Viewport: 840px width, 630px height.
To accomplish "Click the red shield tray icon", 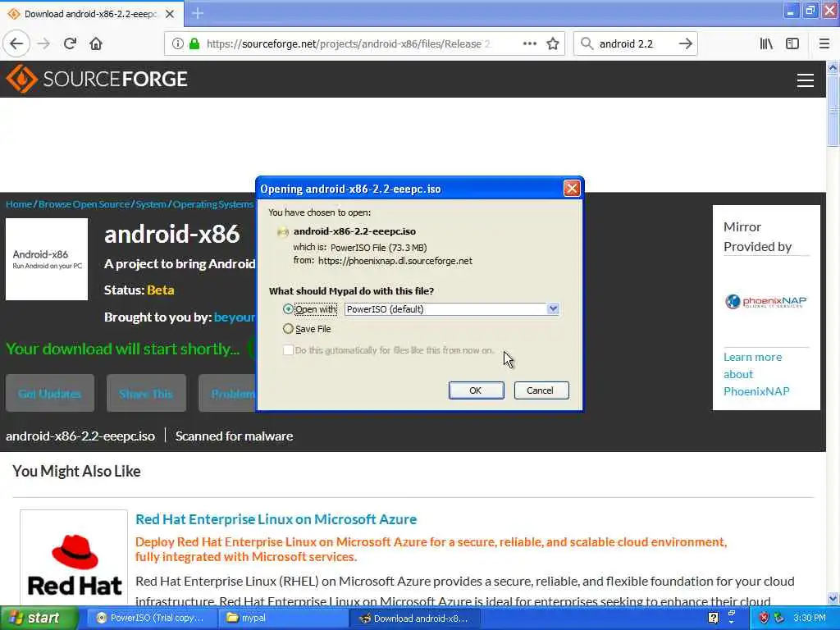I will click(764, 618).
